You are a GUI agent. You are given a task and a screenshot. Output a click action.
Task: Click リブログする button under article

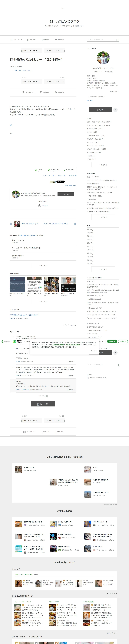69,170
